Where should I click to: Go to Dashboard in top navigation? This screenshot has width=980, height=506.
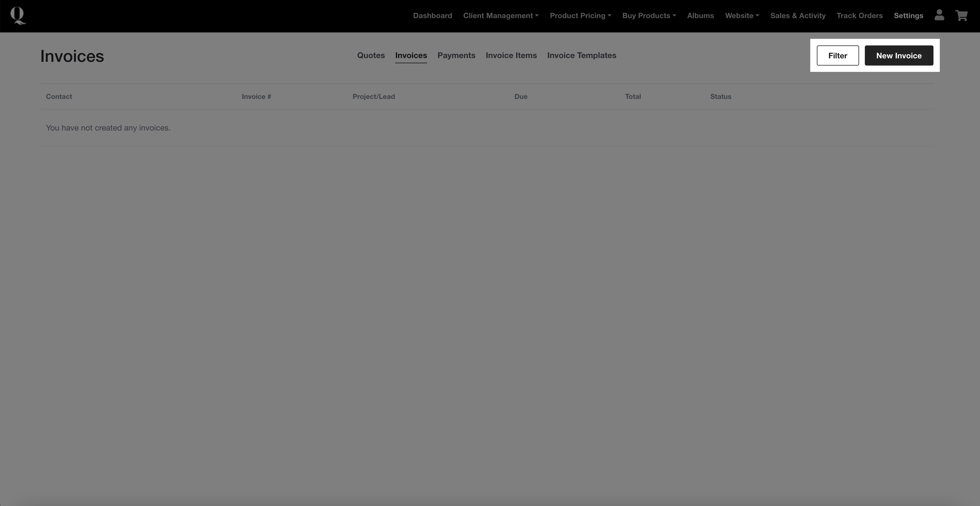433,16
